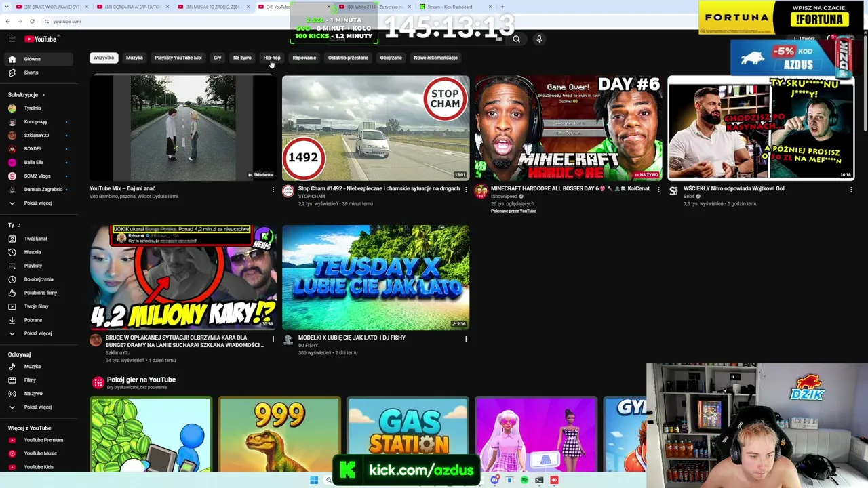Viewport: 868px width, 488px height.
Task: Open more options for MODELKI X LUBIĘ CIĘ video
Action: (x=466, y=339)
